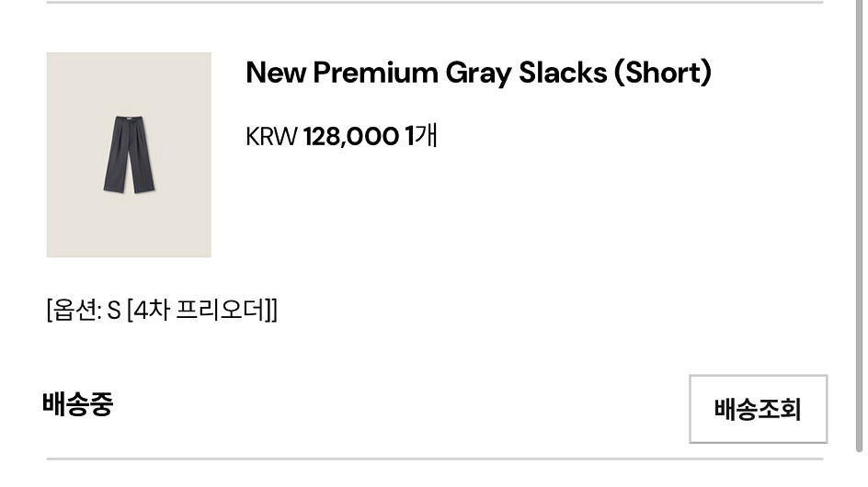868x487 pixels.
Task: Click the KRW currency label
Action: 271,137
